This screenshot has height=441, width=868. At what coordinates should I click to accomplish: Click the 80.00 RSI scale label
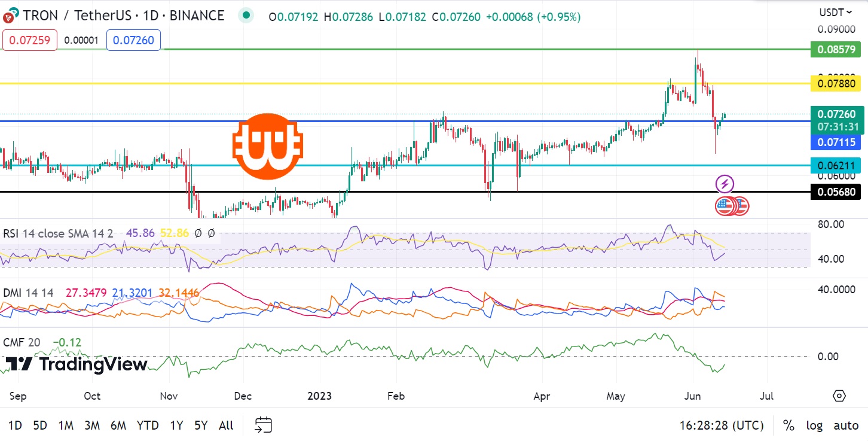pyautogui.click(x=832, y=224)
